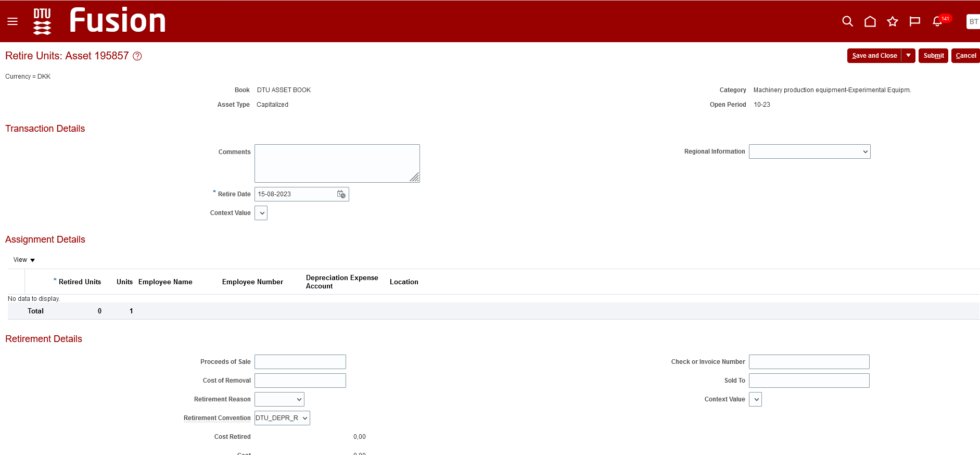Expand Save and Close dropdown arrow

pyautogui.click(x=908, y=56)
